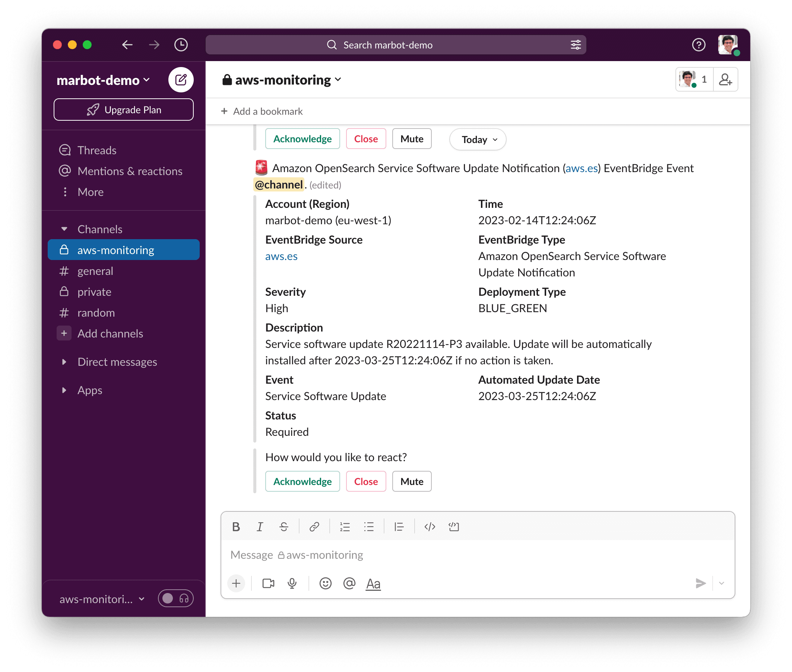Click the code block formatting icon

point(454,527)
